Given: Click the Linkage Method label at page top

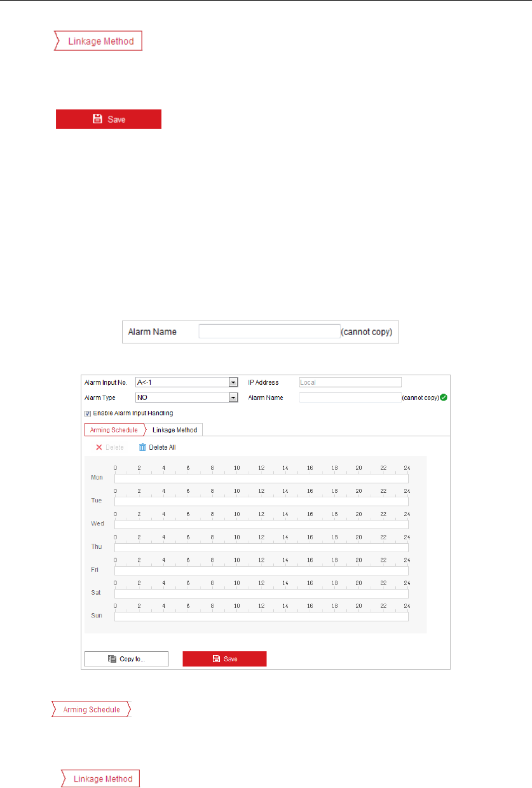Looking at the screenshot, I should click(97, 42).
